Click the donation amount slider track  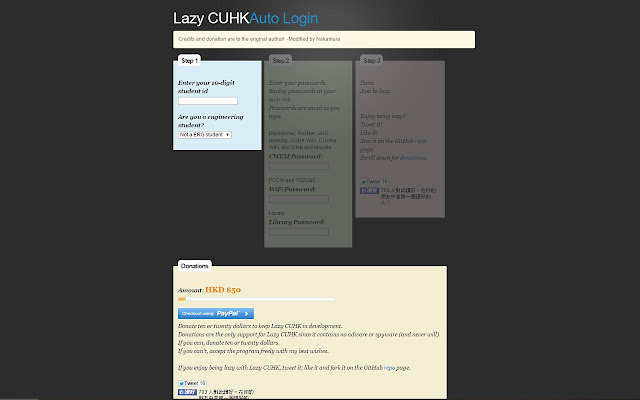pyautogui.click(x=256, y=299)
